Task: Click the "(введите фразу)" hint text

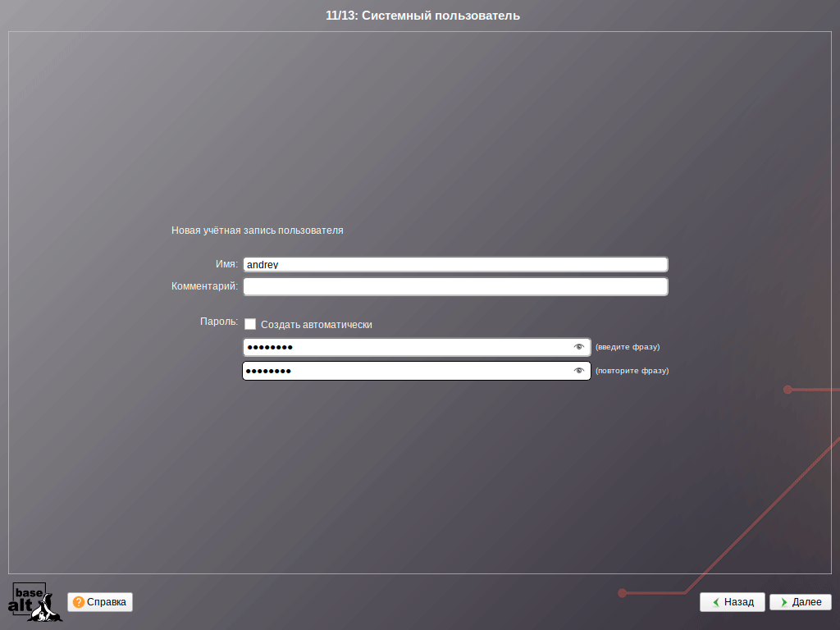Action: click(x=628, y=347)
